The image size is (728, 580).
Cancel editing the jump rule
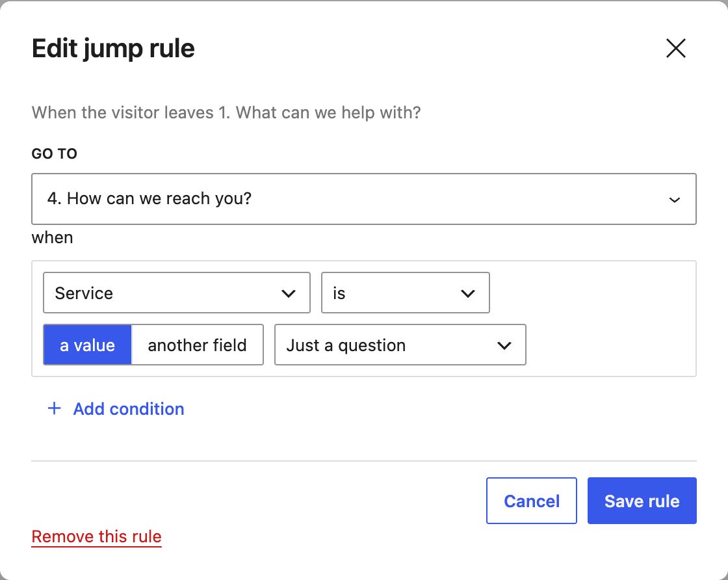(x=532, y=501)
